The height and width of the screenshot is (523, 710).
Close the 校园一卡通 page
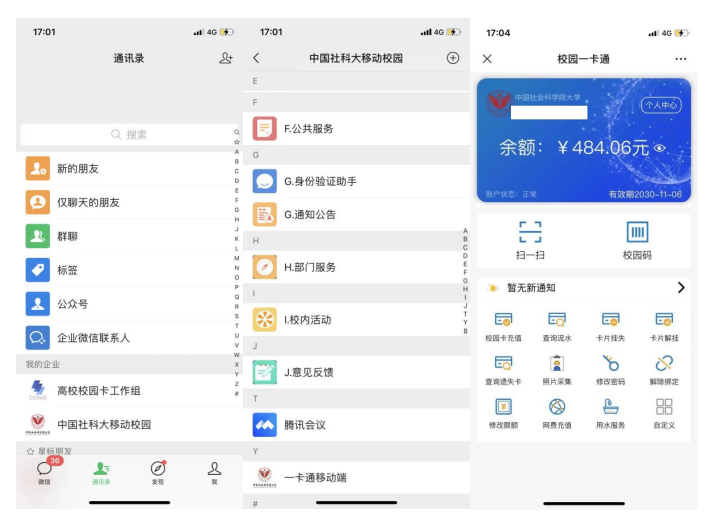point(487,59)
